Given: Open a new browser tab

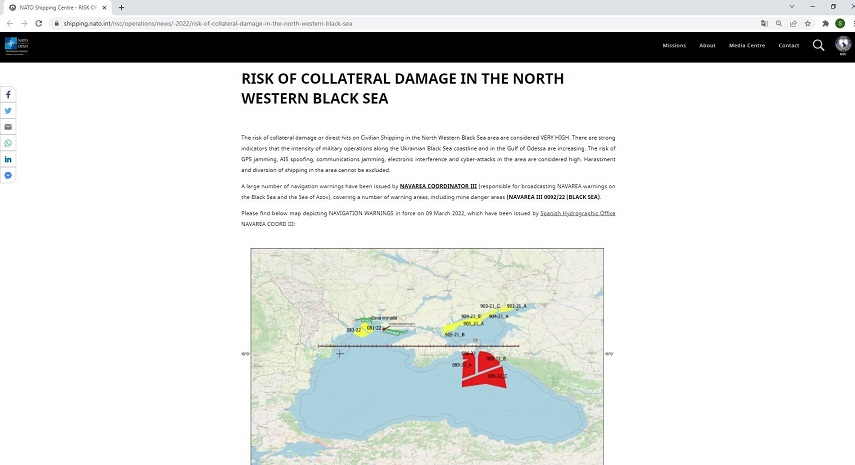Looking at the screenshot, I should (121, 8).
